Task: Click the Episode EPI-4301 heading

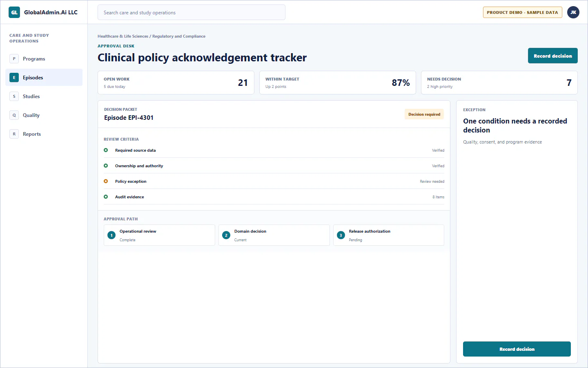Action: [129, 118]
